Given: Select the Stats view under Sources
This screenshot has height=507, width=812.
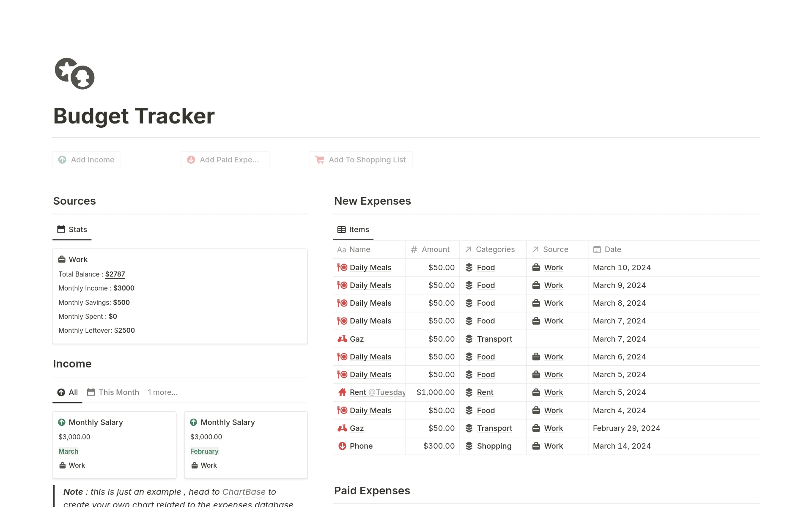Looking at the screenshot, I should [71, 229].
